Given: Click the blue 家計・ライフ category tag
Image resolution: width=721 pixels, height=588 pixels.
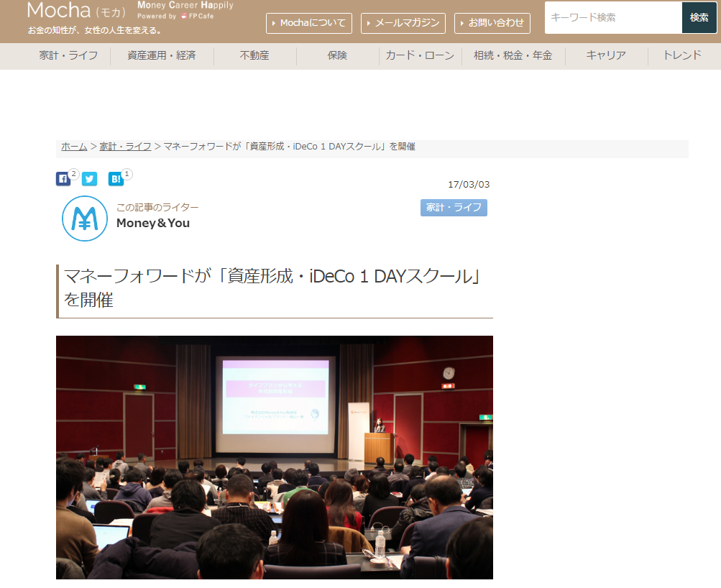Looking at the screenshot, I should (x=454, y=207).
